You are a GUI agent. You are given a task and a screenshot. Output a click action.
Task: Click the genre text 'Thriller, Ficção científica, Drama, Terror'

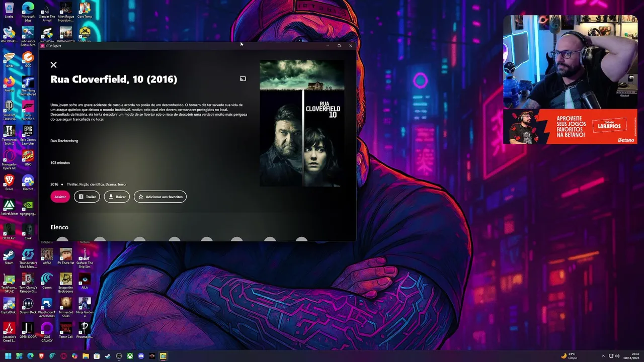pyautogui.click(x=97, y=185)
